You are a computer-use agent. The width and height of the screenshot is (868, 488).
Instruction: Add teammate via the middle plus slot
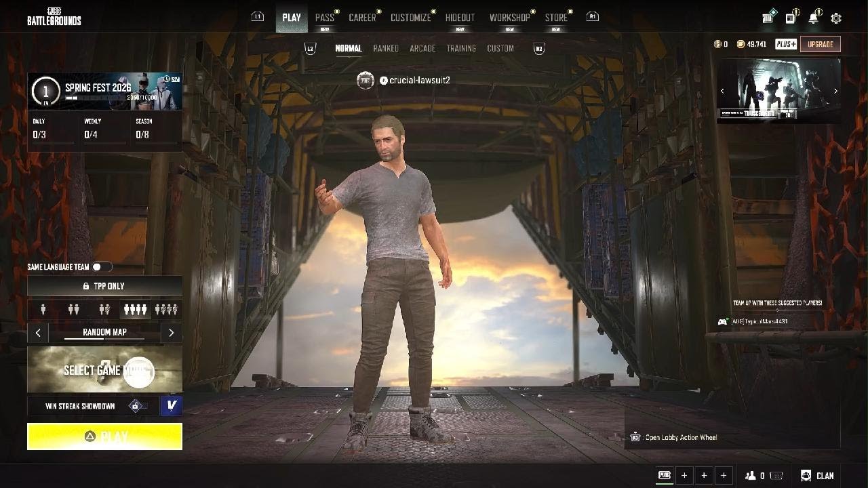point(704,476)
